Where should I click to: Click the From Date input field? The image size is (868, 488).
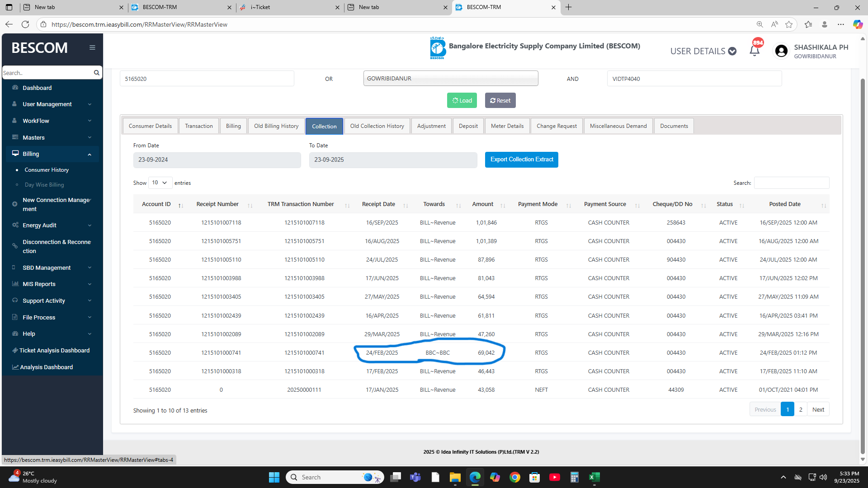tap(217, 160)
